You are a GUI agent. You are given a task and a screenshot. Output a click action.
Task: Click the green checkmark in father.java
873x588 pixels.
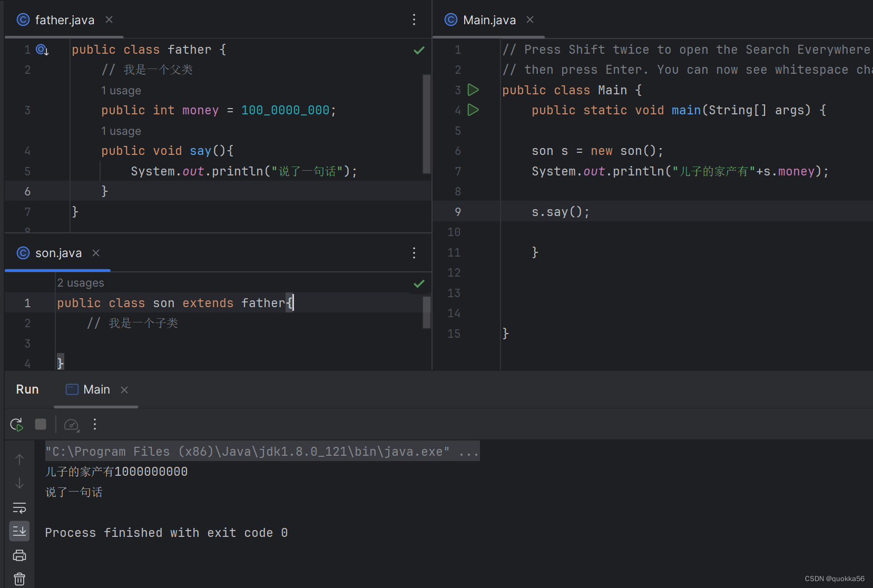419,50
